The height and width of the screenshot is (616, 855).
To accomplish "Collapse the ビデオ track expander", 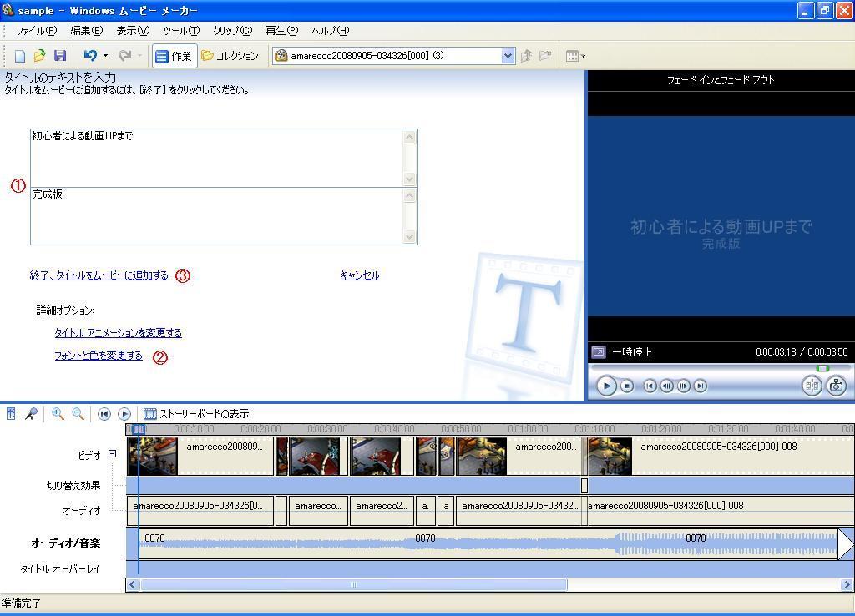I will pos(113,453).
